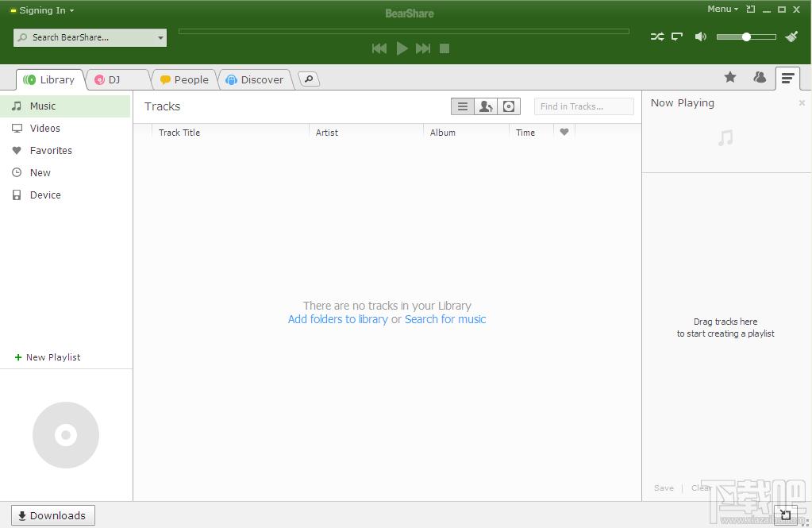The width and height of the screenshot is (812, 528).
Task: Toggle repeat mode
Action: pyautogui.click(x=677, y=37)
